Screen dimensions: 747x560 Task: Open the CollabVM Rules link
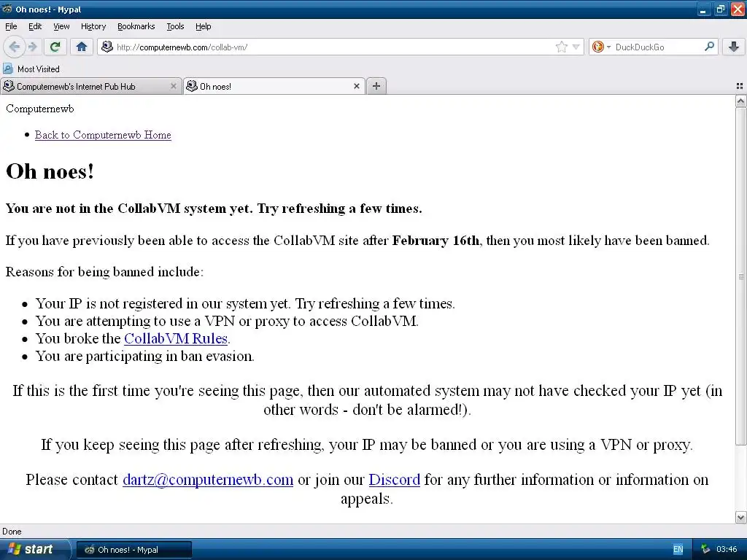pos(176,338)
